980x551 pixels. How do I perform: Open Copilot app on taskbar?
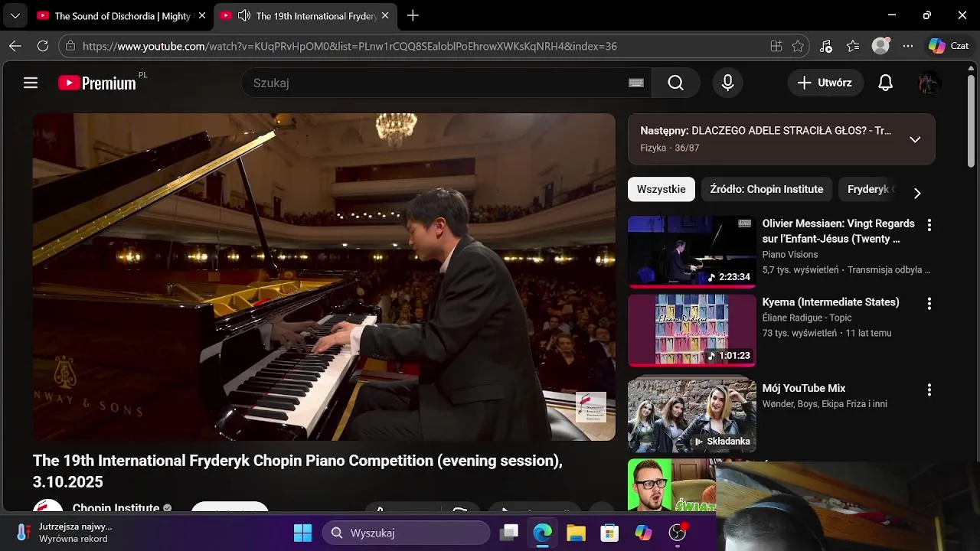pos(643,533)
